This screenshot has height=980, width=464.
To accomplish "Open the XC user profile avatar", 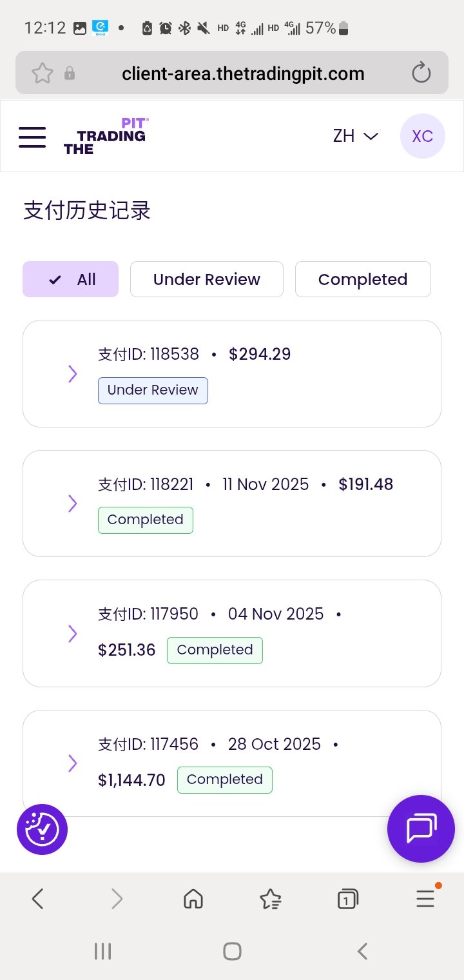I will (x=422, y=136).
